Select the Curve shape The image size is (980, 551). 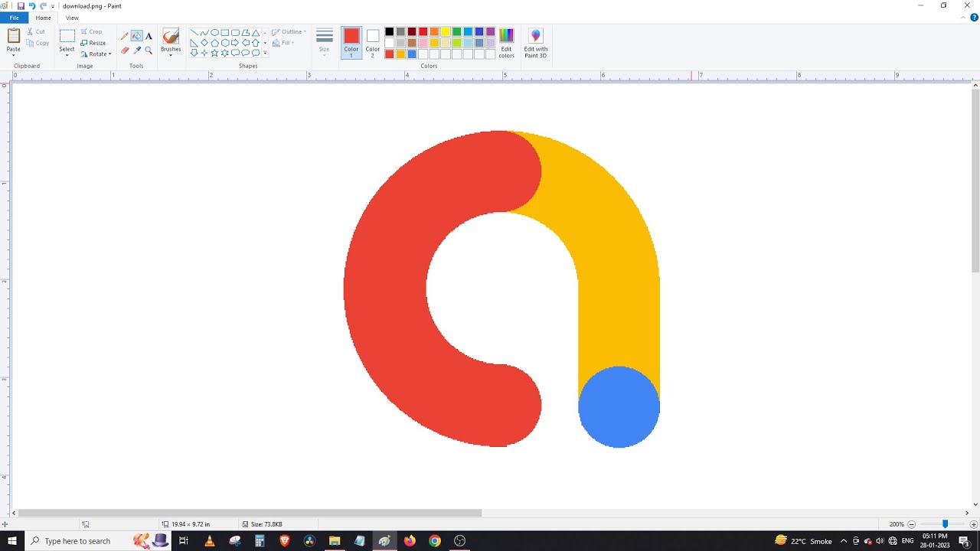pyautogui.click(x=204, y=33)
